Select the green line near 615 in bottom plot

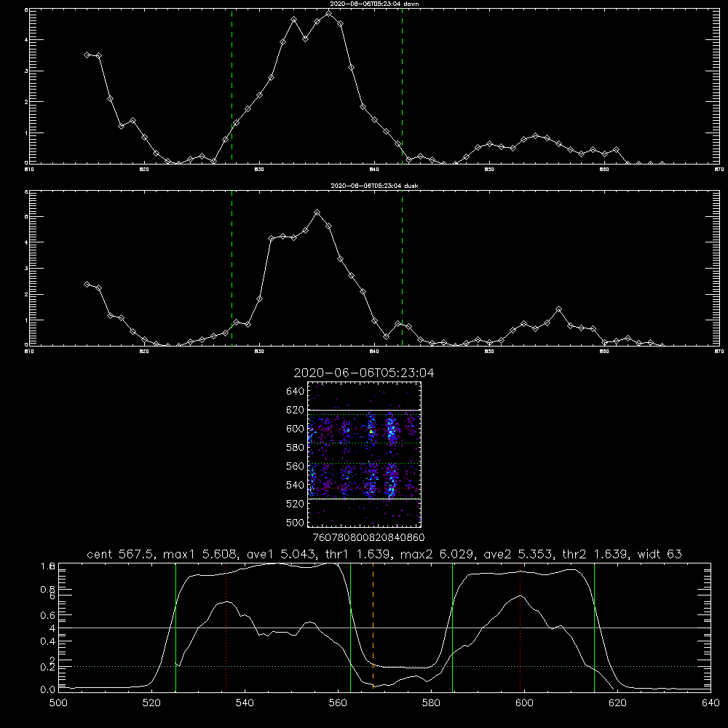pos(594,628)
